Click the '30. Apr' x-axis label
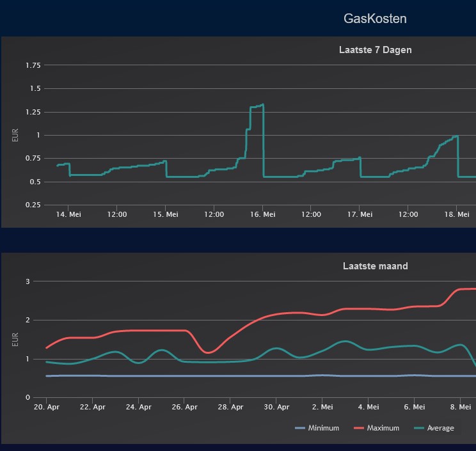Screen dimensions: 476x451 pyautogui.click(x=276, y=407)
